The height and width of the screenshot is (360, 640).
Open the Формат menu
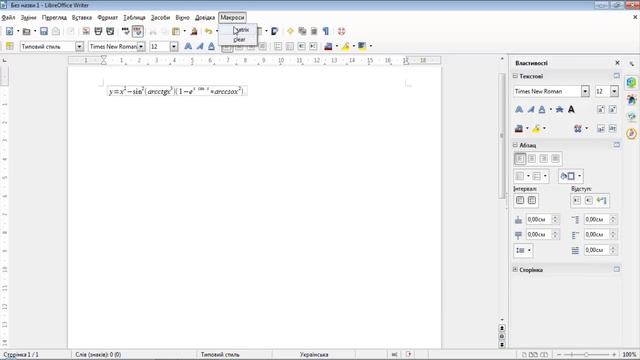point(107,18)
